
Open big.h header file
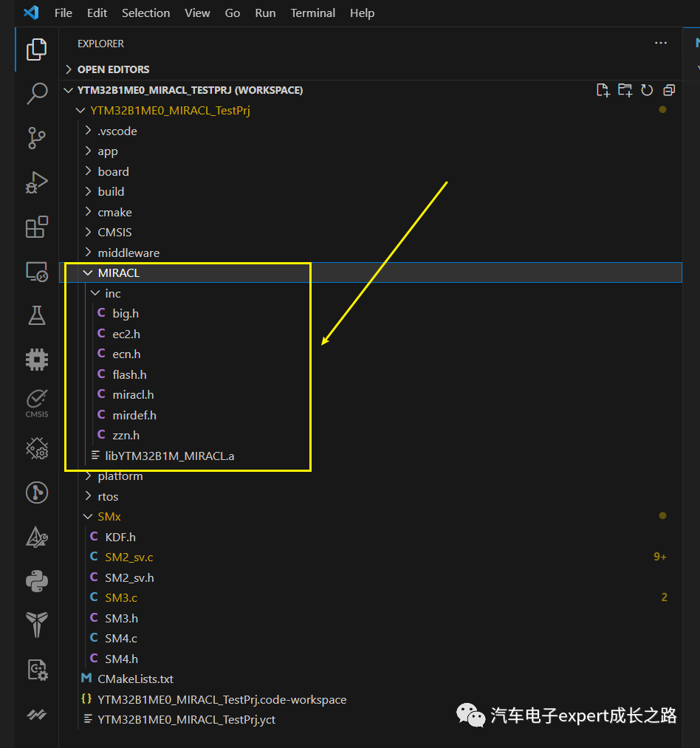pos(370,313)
